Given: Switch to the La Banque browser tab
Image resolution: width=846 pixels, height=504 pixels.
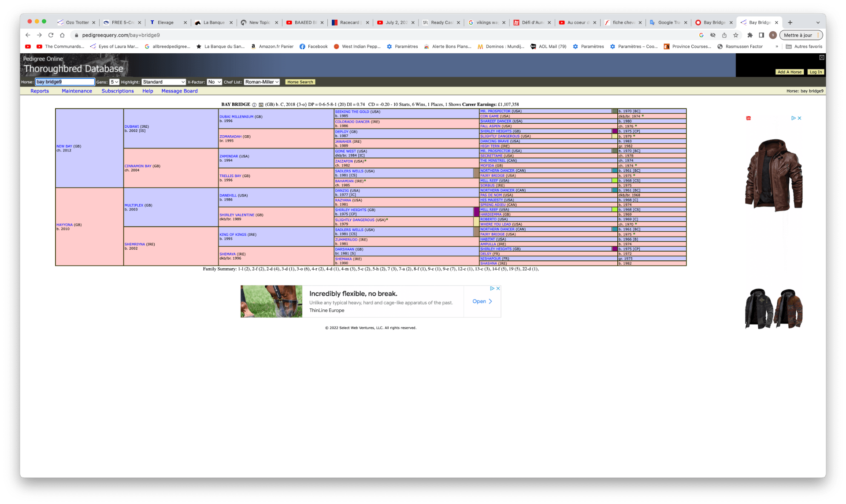Looking at the screenshot, I should pyautogui.click(x=214, y=22).
